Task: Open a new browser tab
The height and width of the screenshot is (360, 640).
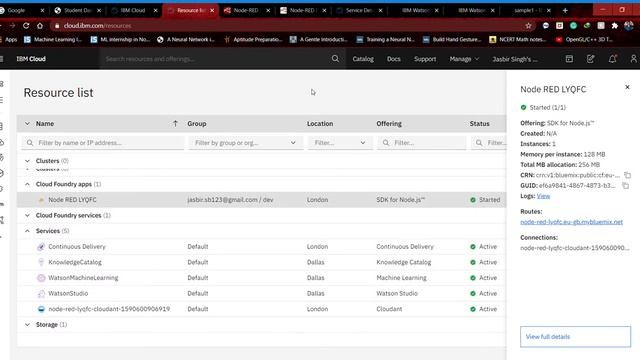Action: pyautogui.click(x=565, y=10)
